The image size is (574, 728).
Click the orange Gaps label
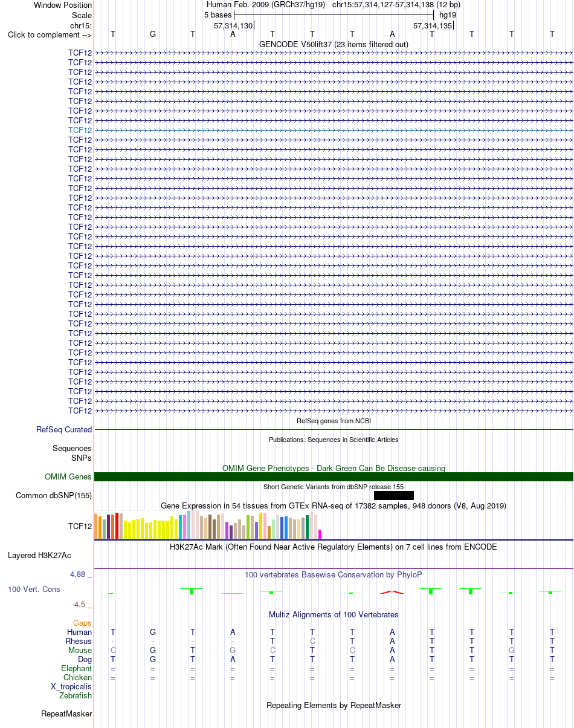click(x=82, y=623)
